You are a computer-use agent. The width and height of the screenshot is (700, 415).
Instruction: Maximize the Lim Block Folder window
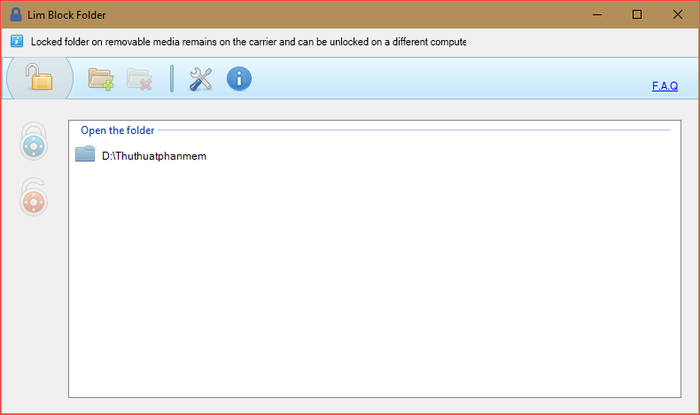[x=637, y=15]
